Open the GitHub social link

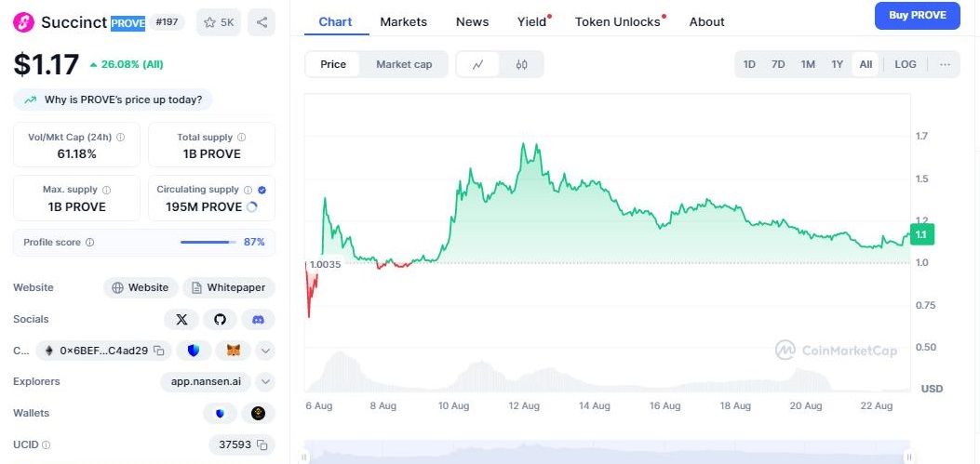point(220,319)
